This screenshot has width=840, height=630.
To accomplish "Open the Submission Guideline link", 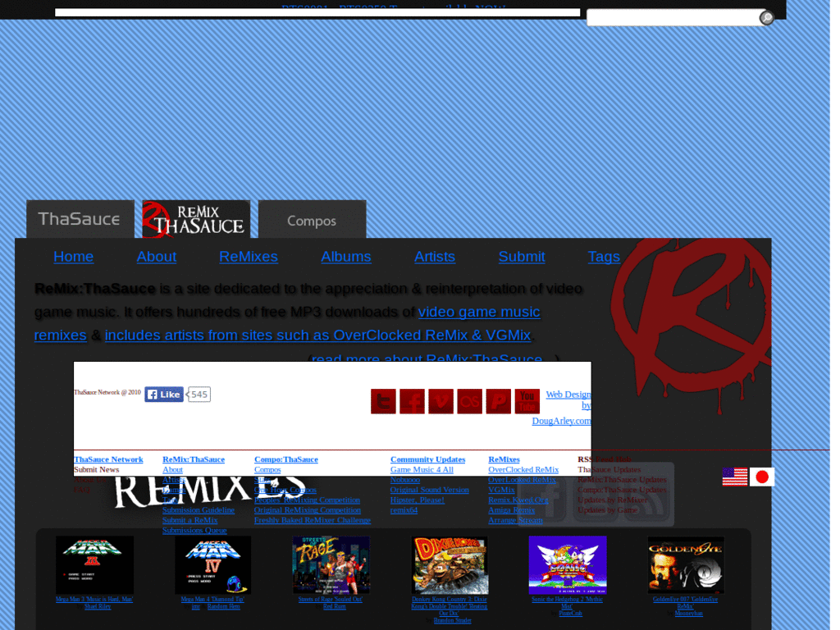I will [x=199, y=510].
